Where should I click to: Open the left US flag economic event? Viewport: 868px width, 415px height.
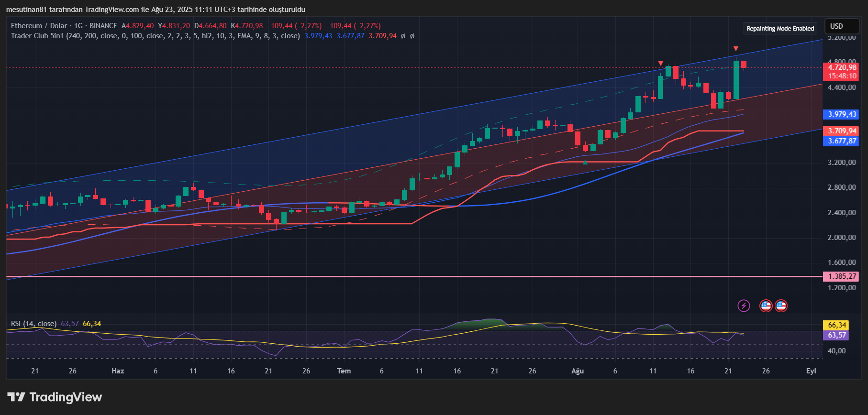pyautogui.click(x=766, y=306)
